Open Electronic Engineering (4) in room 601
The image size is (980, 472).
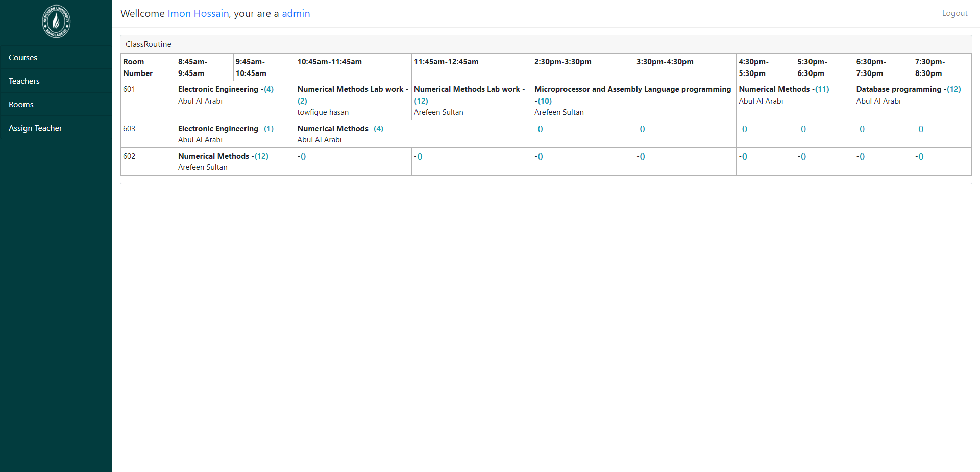point(268,89)
